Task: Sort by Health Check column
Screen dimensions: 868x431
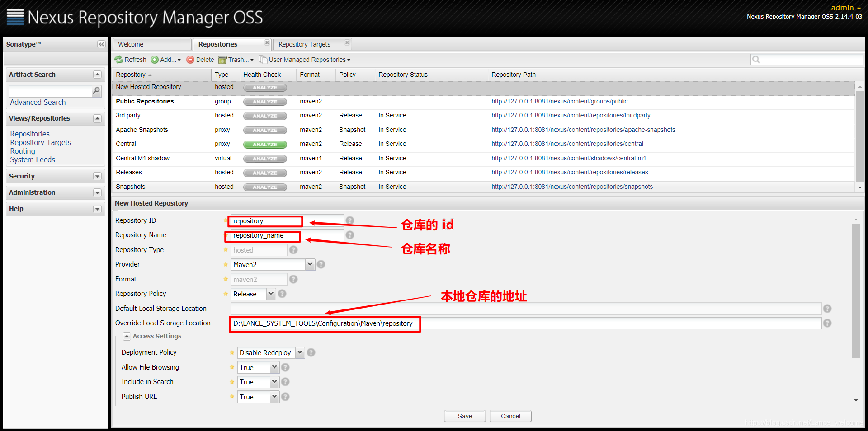Action: coord(268,75)
